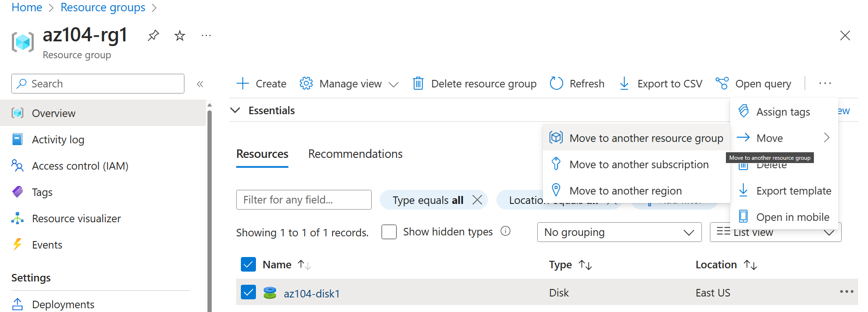Click the Open query icon
868x312 pixels.
point(722,84)
